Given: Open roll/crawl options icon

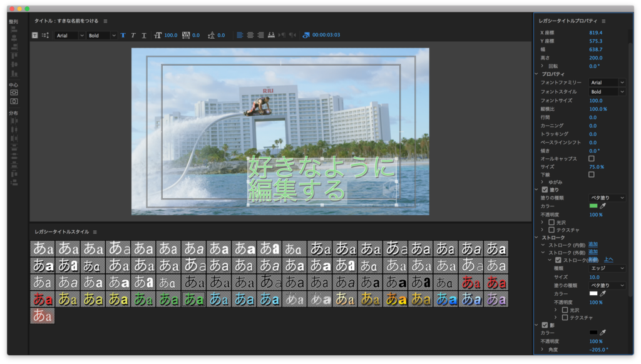Looking at the screenshot, I should [x=45, y=35].
